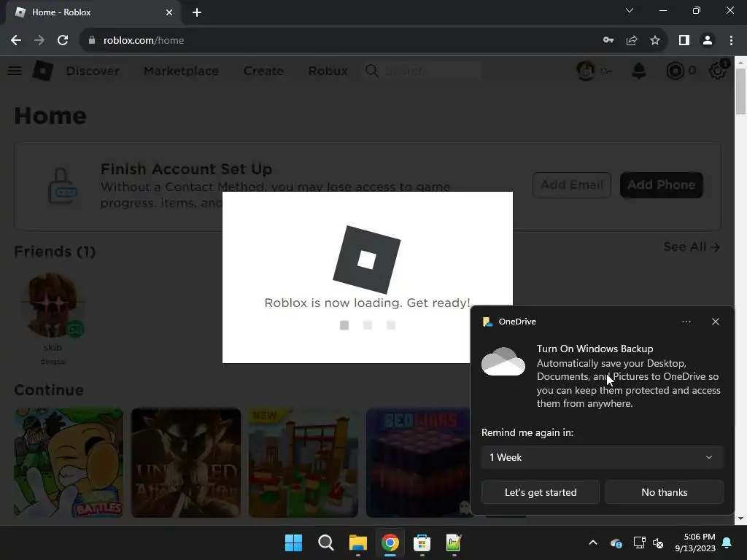747x560 pixels.
Task: Go back in Chrome
Action: tap(16, 41)
